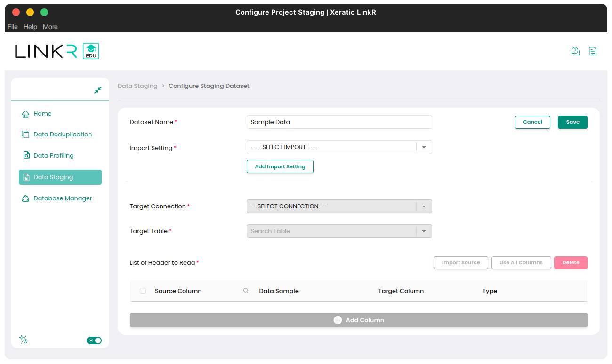The height and width of the screenshot is (364, 612).
Task: Check the select-all checkbox beside Source Column
Action: [x=143, y=291]
